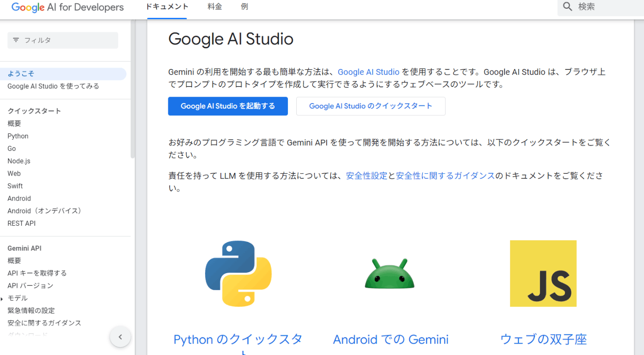This screenshot has height=355, width=644.
Task: Select Python in the sidebar
Action: (18, 136)
